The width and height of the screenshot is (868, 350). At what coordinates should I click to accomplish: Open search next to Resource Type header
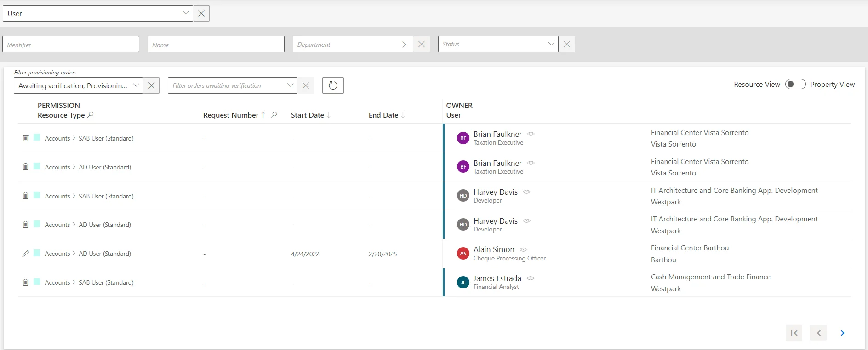(91, 115)
